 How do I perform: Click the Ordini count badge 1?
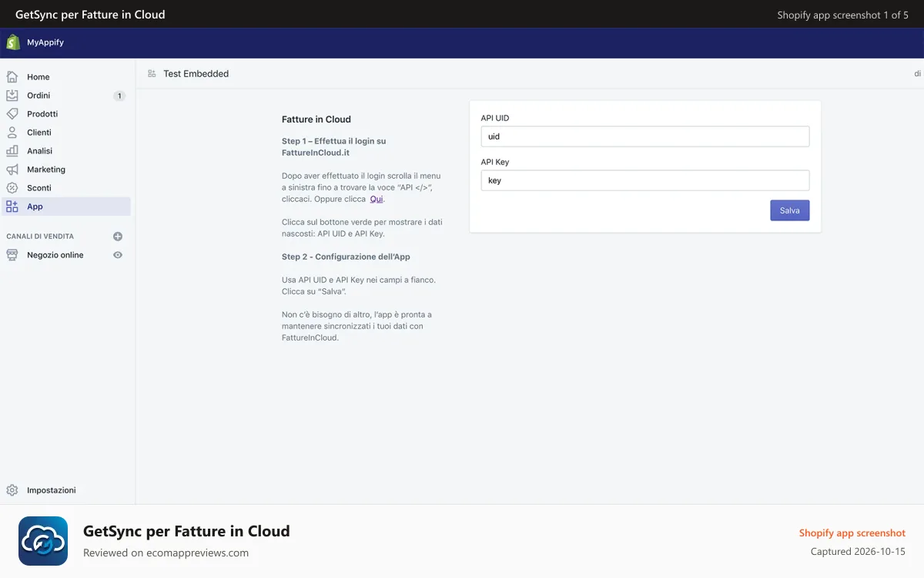pyautogui.click(x=119, y=96)
